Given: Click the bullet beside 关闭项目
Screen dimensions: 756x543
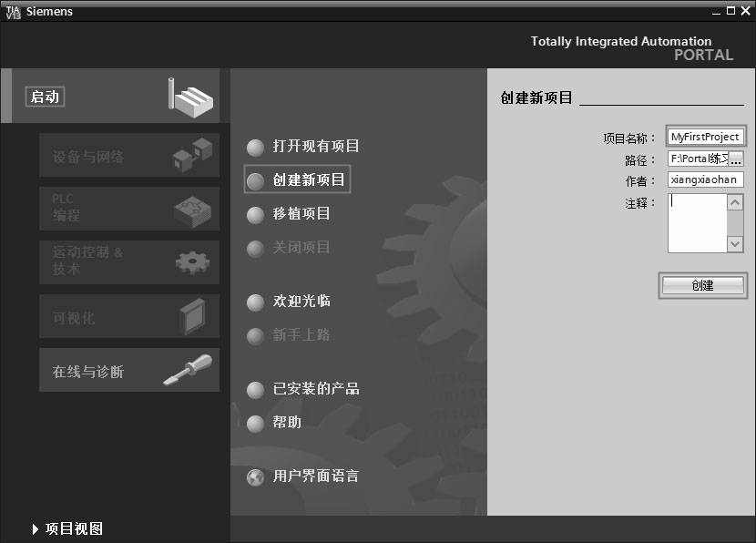Looking at the screenshot, I should click(x=255, y=249).
